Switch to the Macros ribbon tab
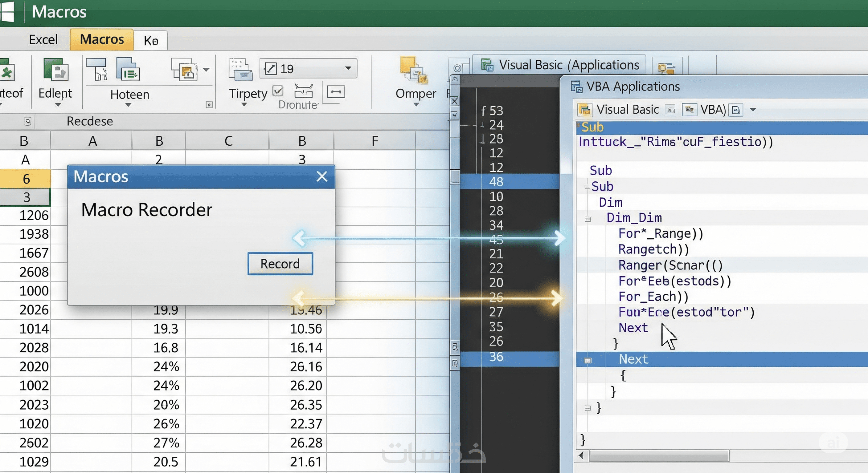This screenshot has height=473, width=868. (x=102, y=39)
